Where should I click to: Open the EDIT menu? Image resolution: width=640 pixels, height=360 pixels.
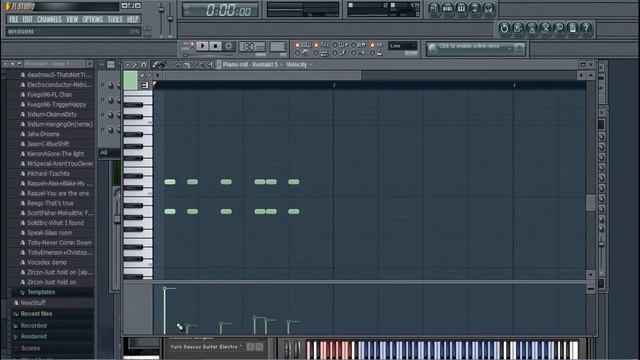tap(27, 20)
